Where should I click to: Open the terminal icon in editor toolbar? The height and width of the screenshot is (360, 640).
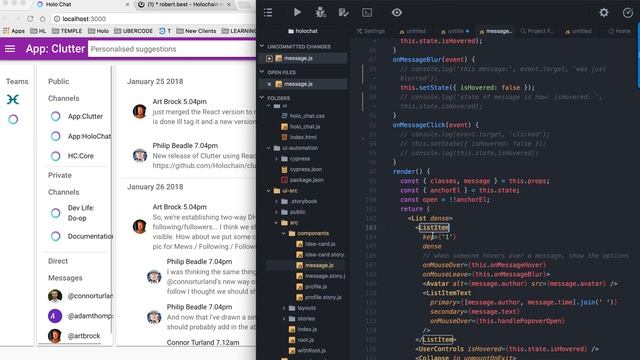point(367,13)
